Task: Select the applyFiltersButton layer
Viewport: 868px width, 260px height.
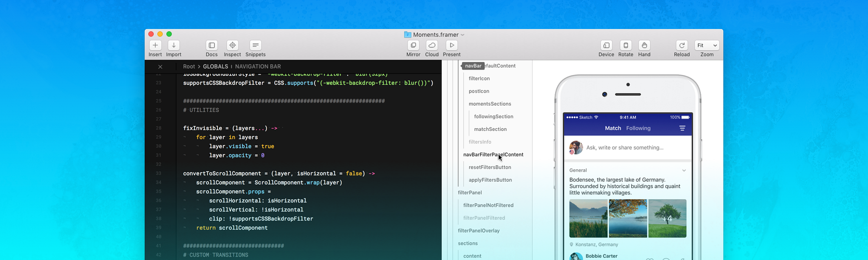Action: [x=490, y=180]
